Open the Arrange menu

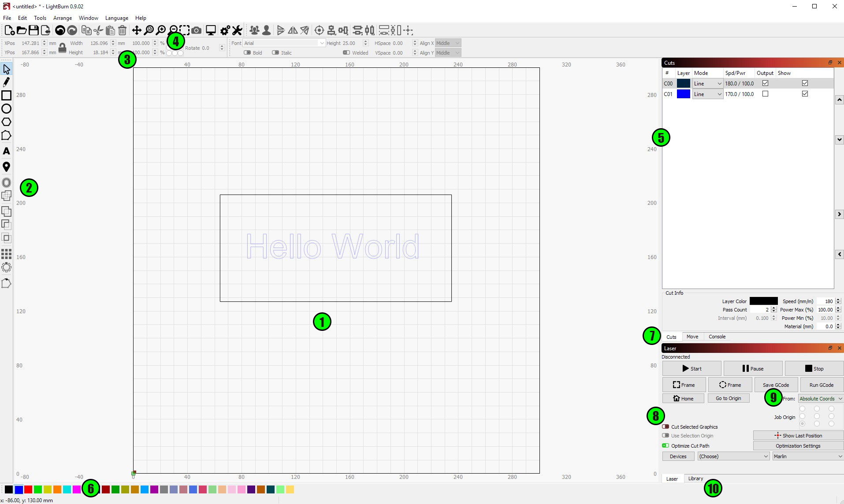tap(62, 18)
